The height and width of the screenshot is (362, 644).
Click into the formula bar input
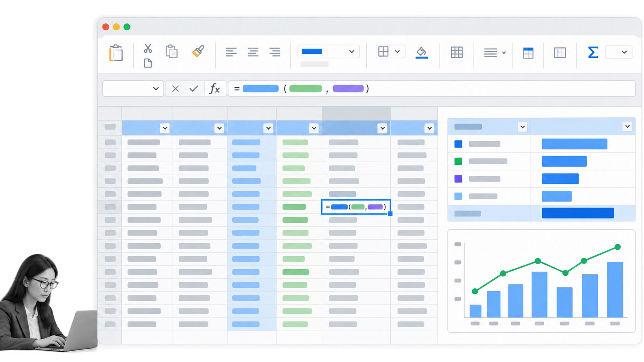pos(432,89)
